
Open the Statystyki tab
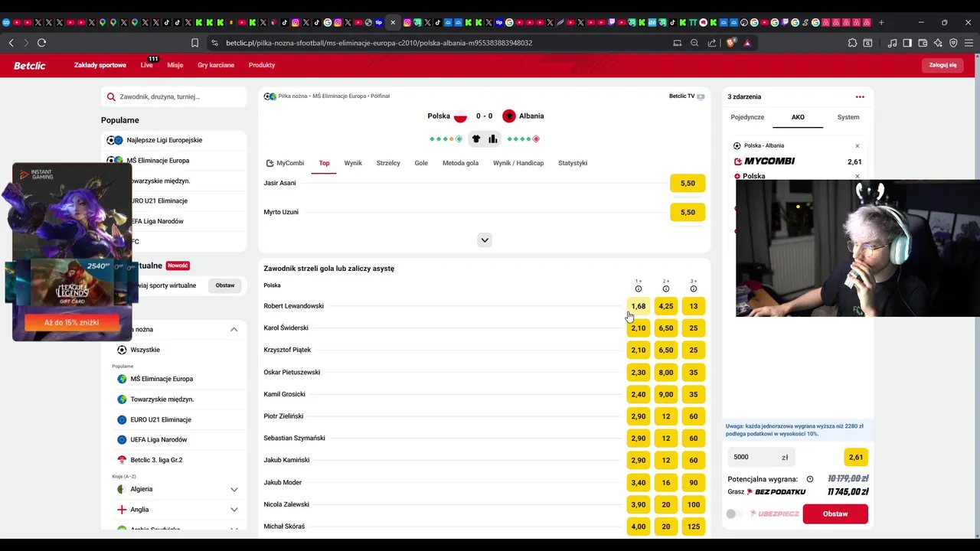tap(573, 163)
